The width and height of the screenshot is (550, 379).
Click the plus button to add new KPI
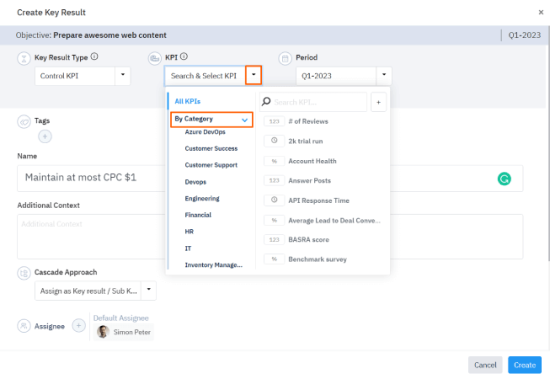tap(378, 102)
